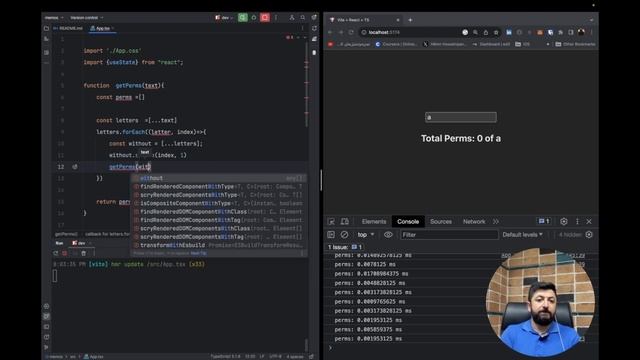Switch to README.md editor tab

[x=68, y=28]
